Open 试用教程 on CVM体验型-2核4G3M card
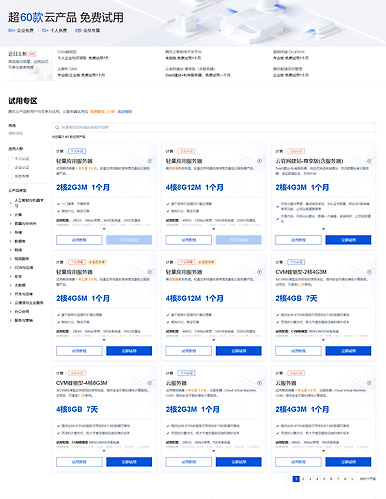This screenshot has height=499, width=386. click(298, 351)
